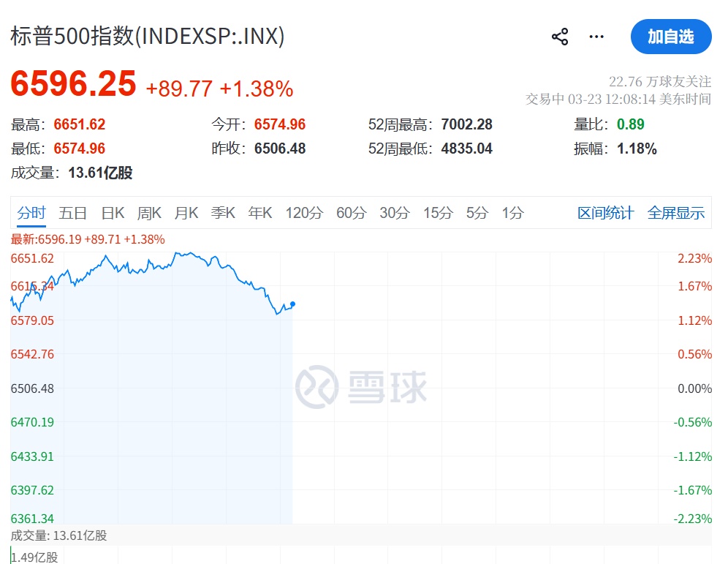Click the 加自选 button to add watchlist
Viewport: 728px width, 564px height.
pos(671,37)
